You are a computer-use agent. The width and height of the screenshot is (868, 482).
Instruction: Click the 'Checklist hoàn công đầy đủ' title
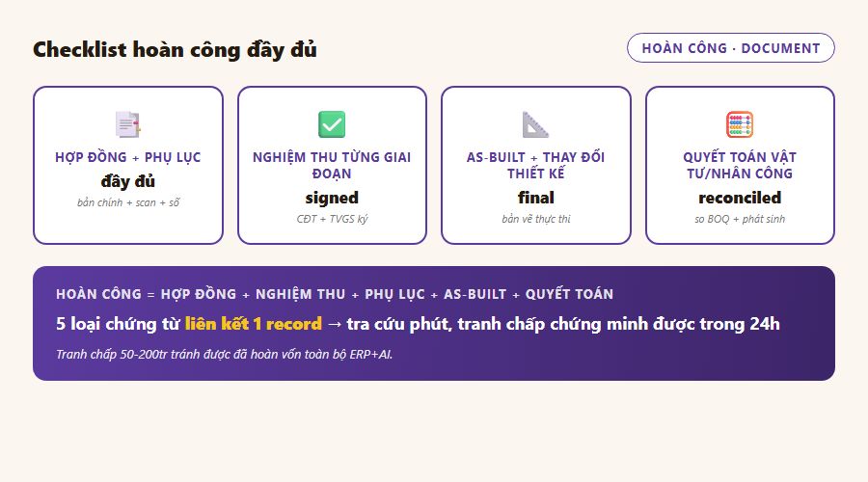[x=175, y=50]
